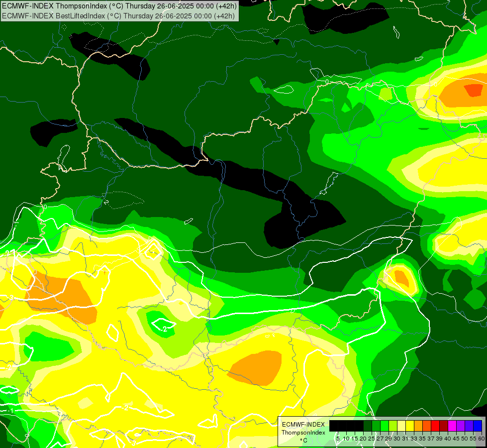Select the violet 50–55 legend swatch
Screen dimensions: 487x448
point(469,426)
